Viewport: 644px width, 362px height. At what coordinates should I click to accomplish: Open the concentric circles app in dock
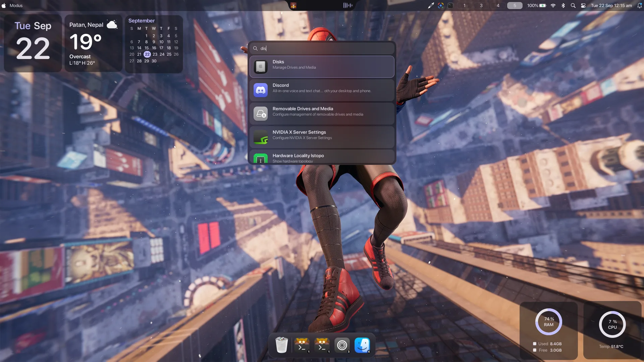click(342, 345)
